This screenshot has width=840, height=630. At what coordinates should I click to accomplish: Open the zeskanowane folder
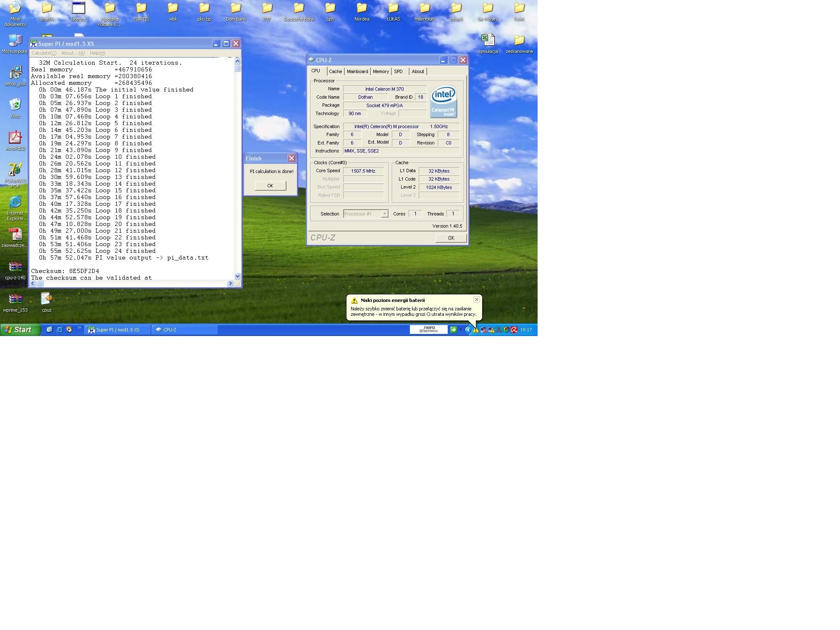(x=519, y=44)
